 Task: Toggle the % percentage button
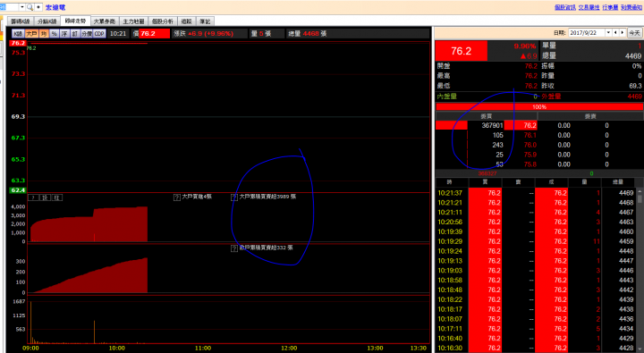[54, 34]
